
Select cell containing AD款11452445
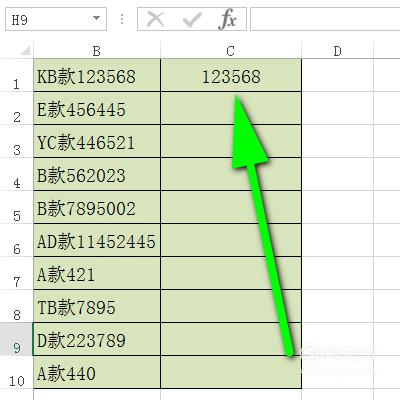97,240
